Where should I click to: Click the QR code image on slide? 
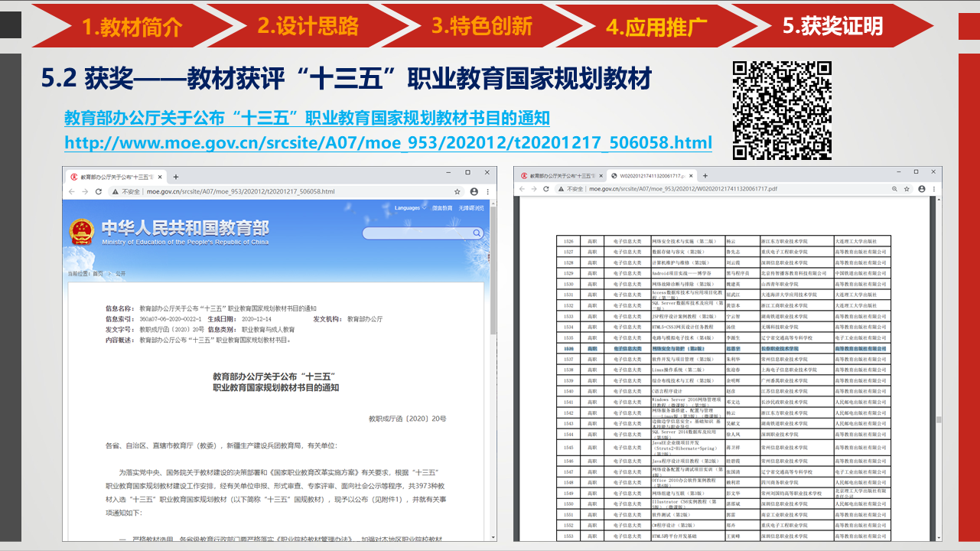click(783, 110)
